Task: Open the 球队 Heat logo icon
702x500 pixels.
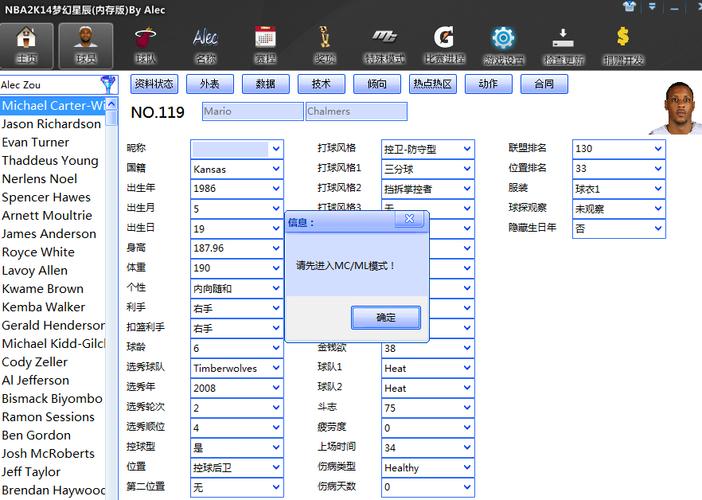Action: [x=146, y=46]
